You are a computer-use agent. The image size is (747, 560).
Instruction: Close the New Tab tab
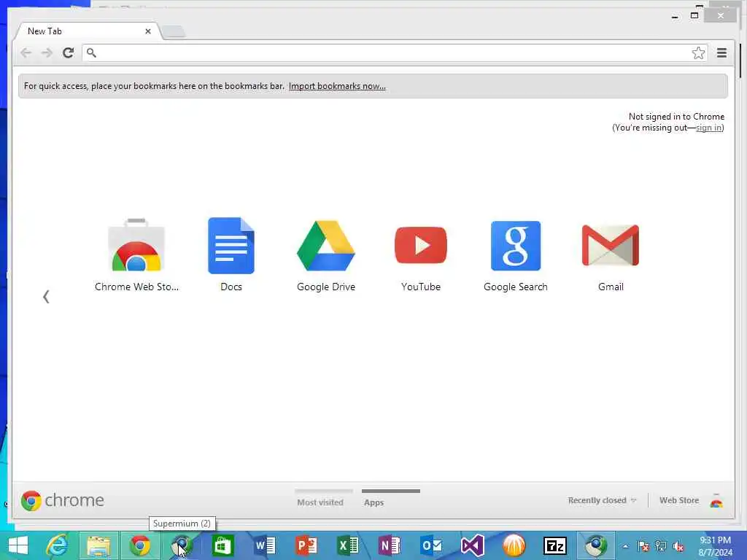point(148,31)
